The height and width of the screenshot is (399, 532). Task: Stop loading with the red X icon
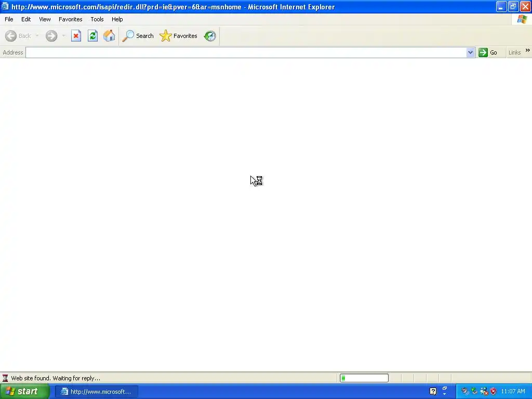(76, 36)
